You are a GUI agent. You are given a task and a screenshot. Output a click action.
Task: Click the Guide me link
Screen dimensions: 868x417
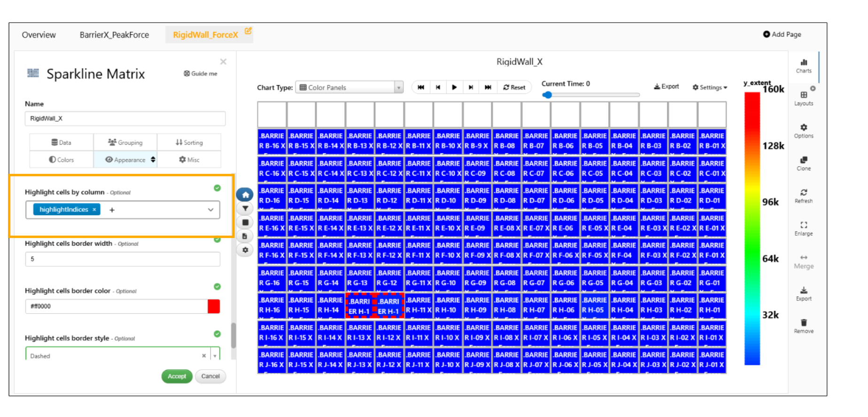click(x=201, y=73)
